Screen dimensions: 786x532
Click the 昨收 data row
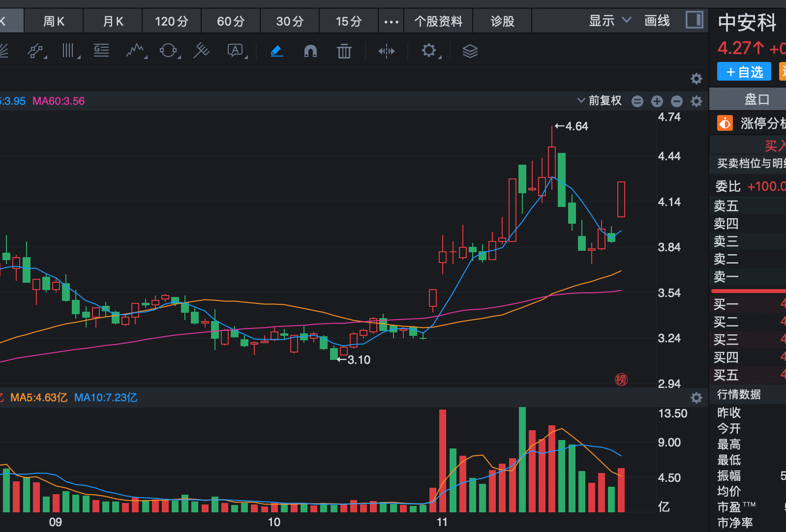point(748,413)
